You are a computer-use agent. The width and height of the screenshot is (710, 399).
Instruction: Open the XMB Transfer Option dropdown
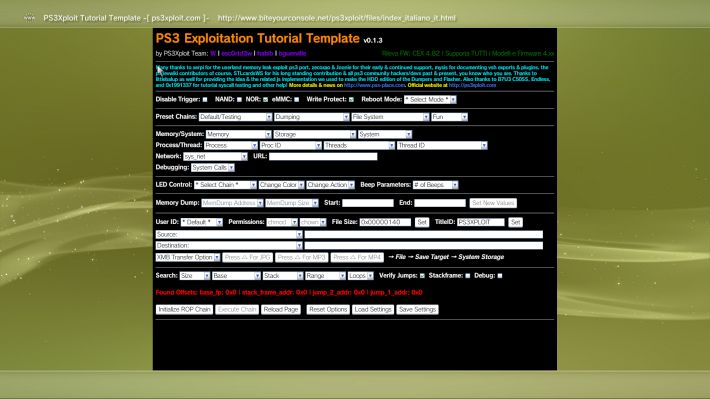click(x=188, y=257)
